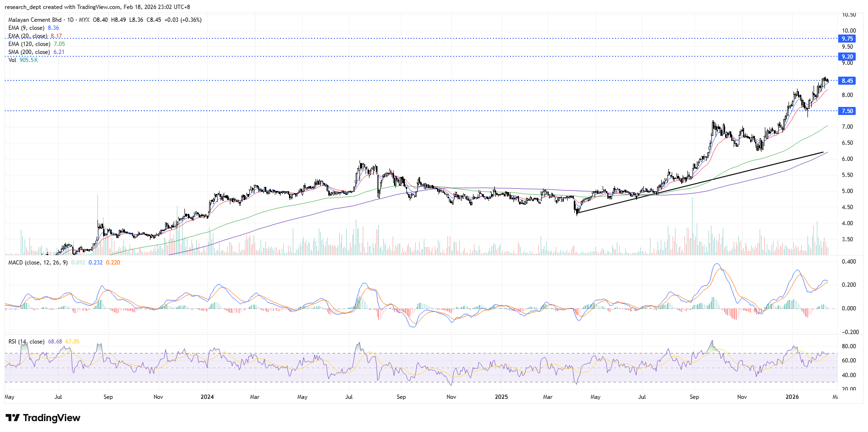Click the SMA (200, close) indicator legend
The width and height of the screenshot is (868, 432).
(29, 52)
